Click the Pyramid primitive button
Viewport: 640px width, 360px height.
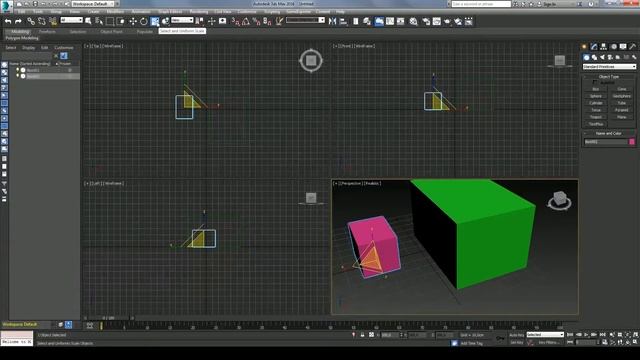pos(621,110)
